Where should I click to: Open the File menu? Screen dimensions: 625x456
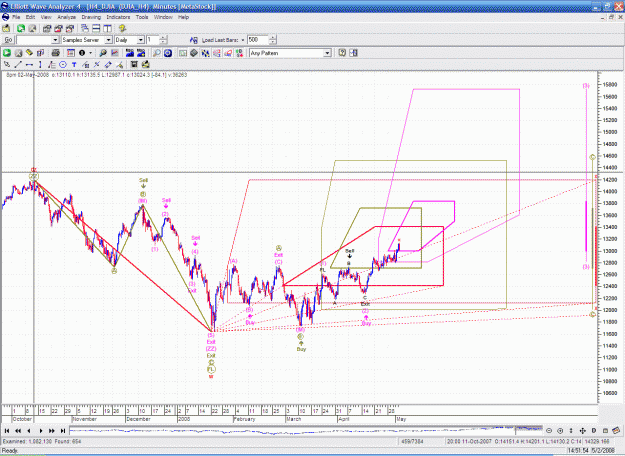[x=16, y=17]
